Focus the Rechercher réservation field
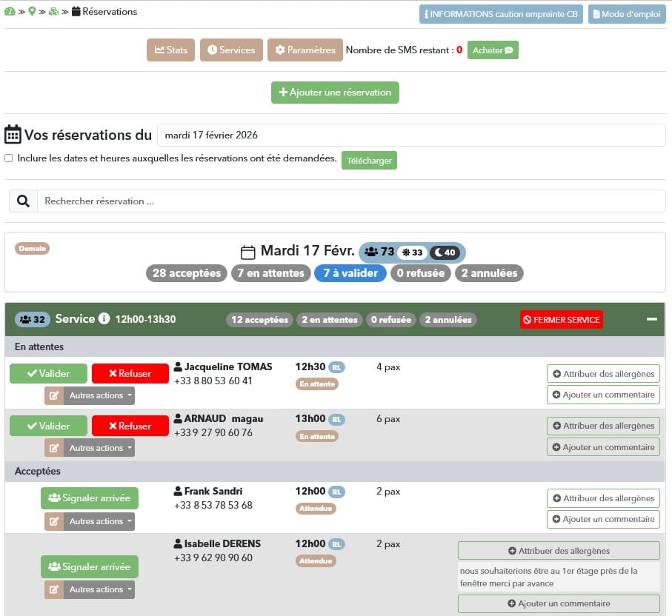The height and width of the screenshot is (616, 672). [351, 201]
